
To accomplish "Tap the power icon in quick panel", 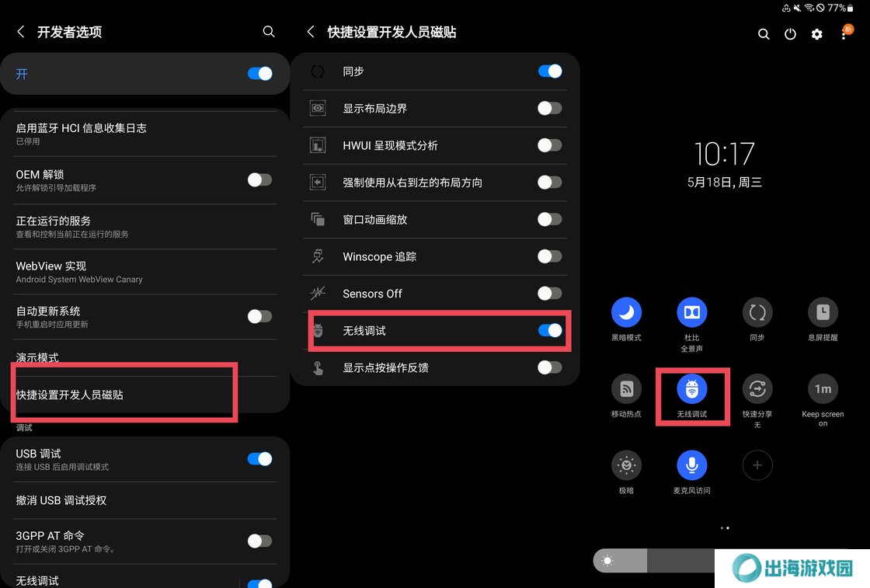I will [790, 34].
